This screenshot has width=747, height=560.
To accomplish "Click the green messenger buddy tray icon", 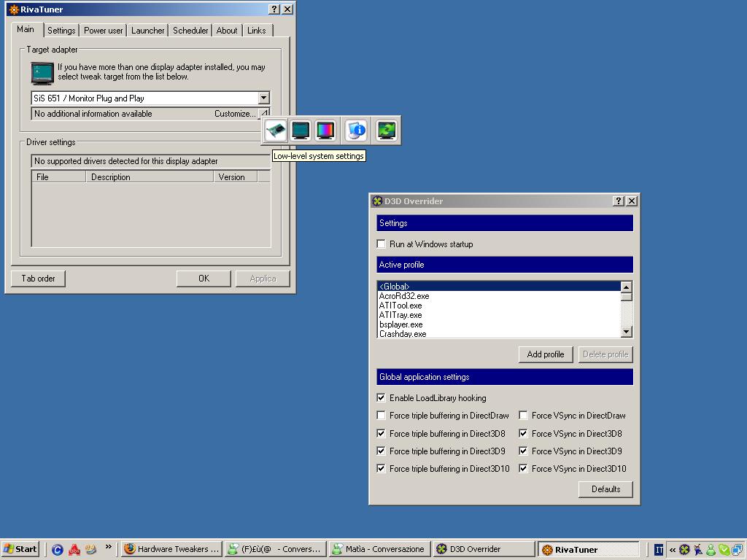I will click(711, 550).
